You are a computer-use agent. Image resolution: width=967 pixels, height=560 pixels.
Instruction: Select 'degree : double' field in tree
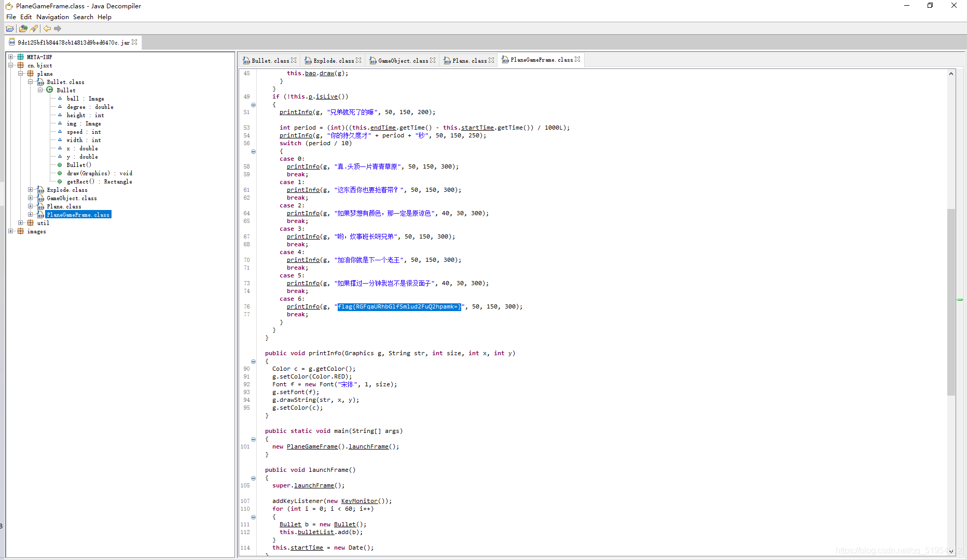tap(90, 107)
